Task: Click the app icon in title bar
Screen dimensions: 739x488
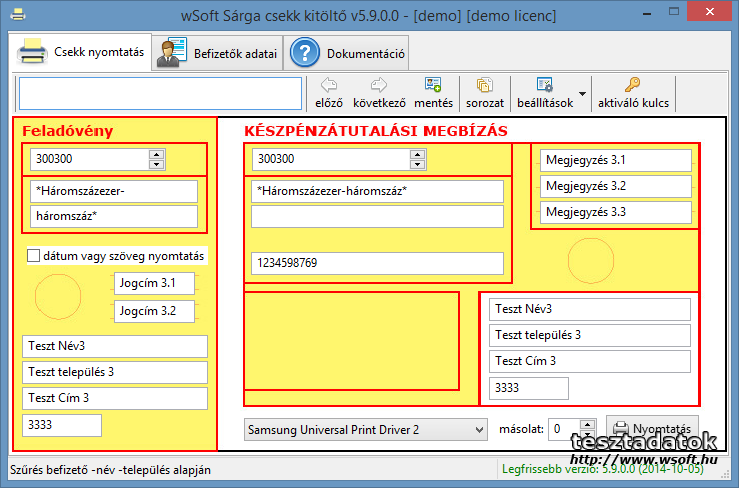Action: (x=14, y=14)
